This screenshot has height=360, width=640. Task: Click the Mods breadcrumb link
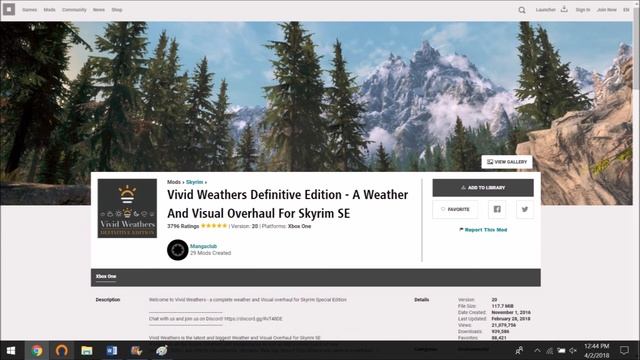(x=173, y=182)
